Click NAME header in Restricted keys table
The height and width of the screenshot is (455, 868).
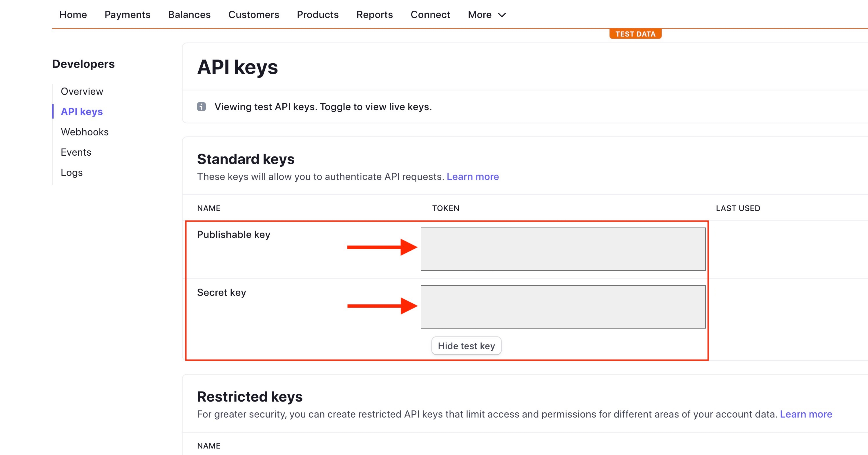[x=209, y=446]
